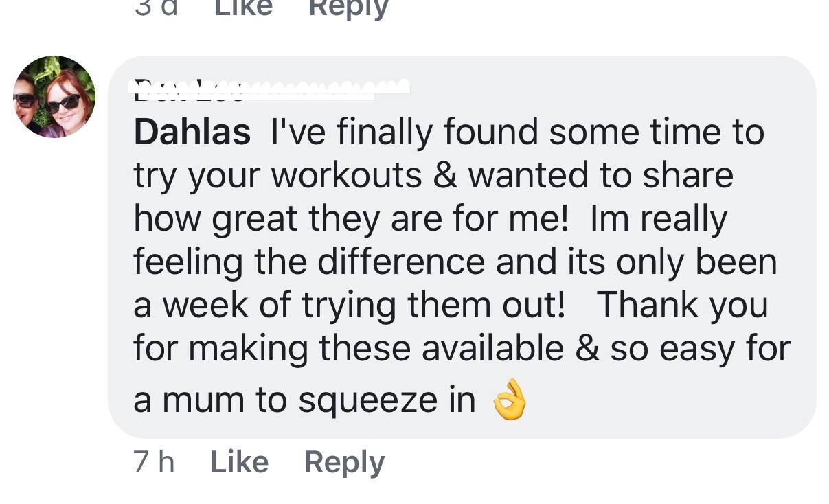Image resolution: width=829 pixels, height=504 pixels.
Task: Click the 7 h timestamp
Action: pyautogui.click(x=154, y=462)
